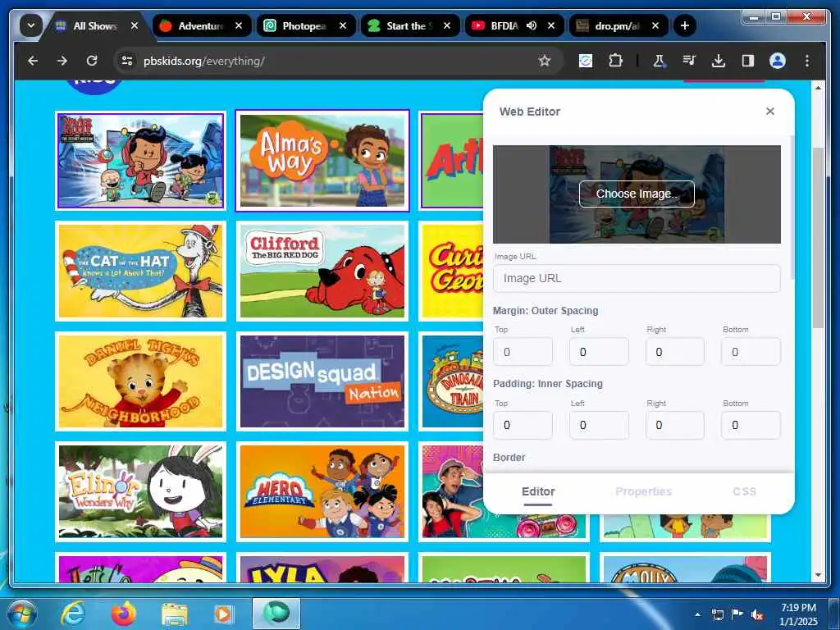This screenshot has height=630, width=840.
Task: Click the Choose Image button
Action: click(x=637, y=194)
